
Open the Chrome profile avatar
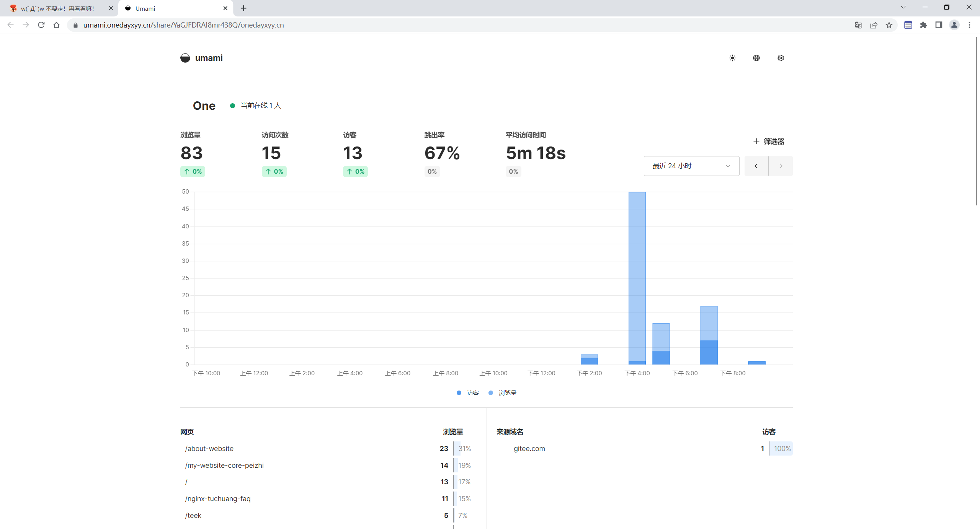954,25
